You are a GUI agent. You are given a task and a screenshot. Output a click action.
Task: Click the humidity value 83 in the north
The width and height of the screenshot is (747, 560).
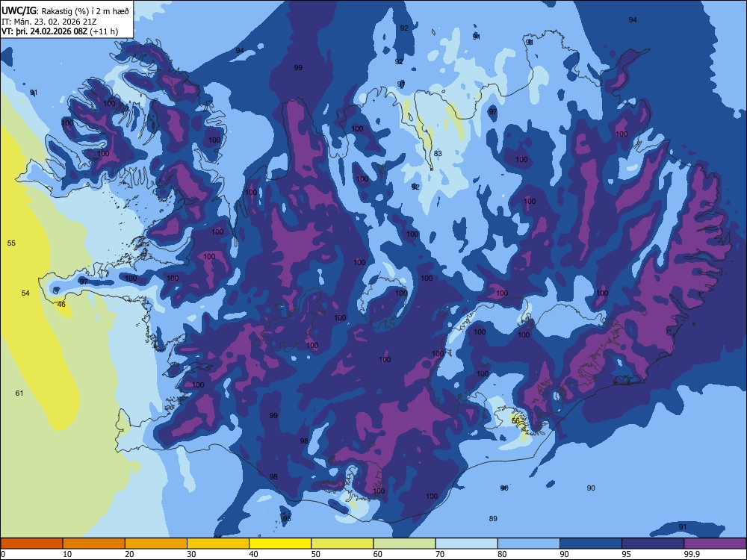tap(438, 153)
